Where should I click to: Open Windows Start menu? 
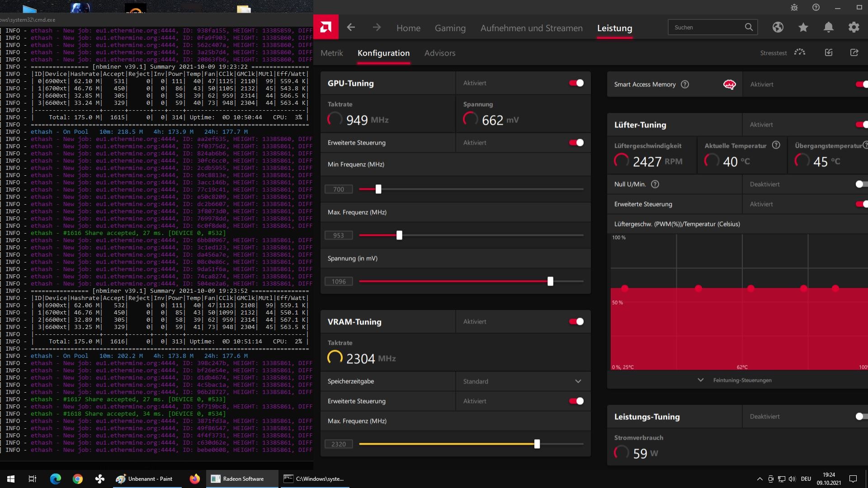tap(11, 479)
